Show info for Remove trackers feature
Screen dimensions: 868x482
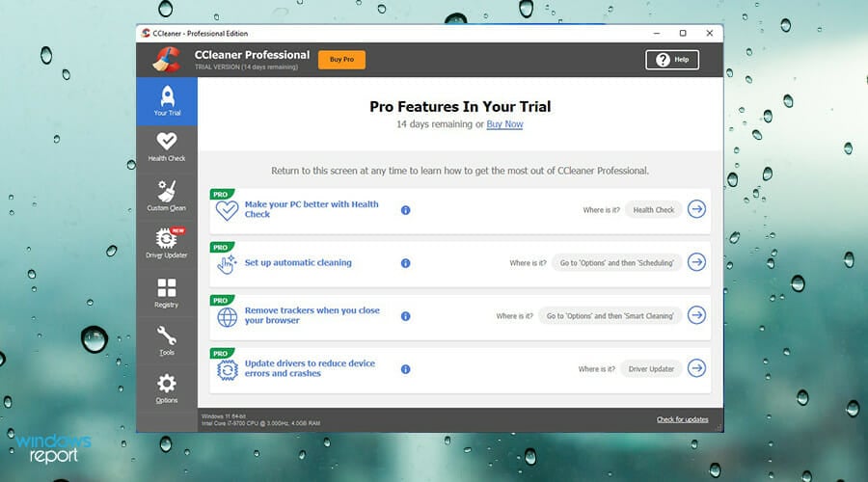point(406,316)
